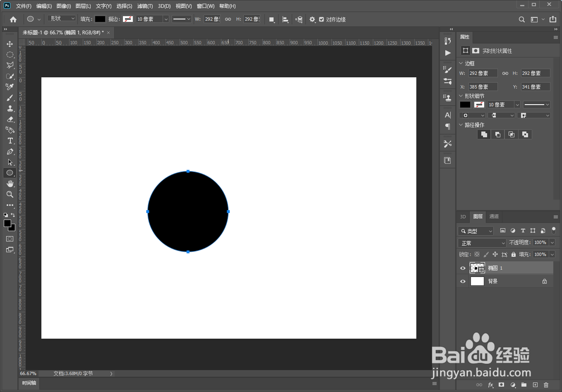Click the options bar fill color swatch
The width and height of the screenshot is (562, 392).
100,19
